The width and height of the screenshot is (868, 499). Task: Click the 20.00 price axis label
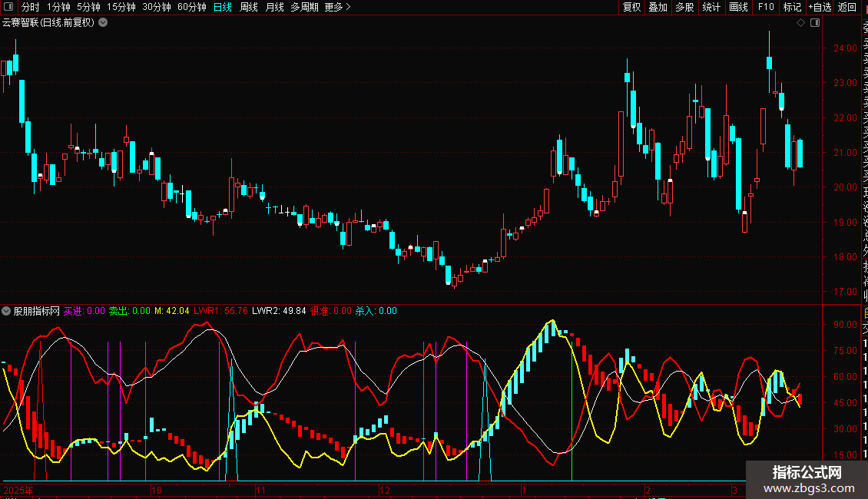(845, 187)
